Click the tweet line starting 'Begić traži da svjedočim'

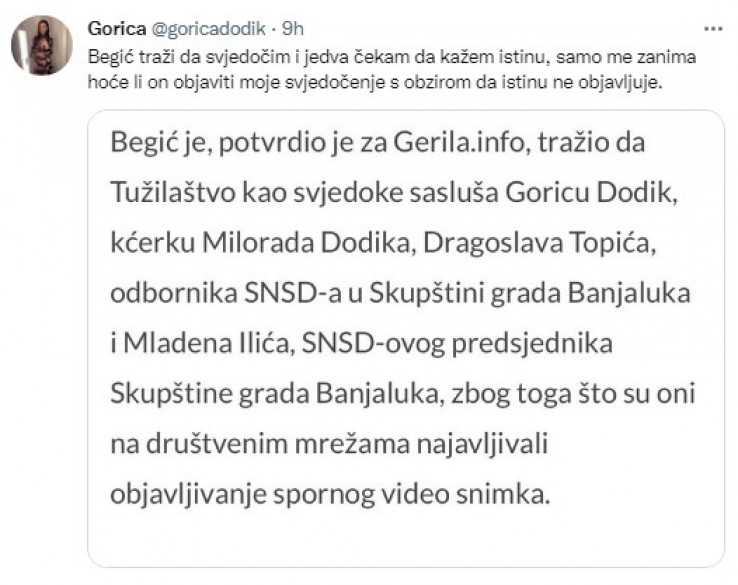[392, 57]
